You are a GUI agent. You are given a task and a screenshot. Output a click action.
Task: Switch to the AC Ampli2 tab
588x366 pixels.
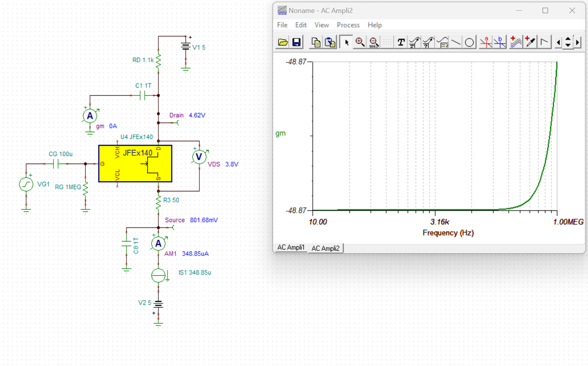326,248
